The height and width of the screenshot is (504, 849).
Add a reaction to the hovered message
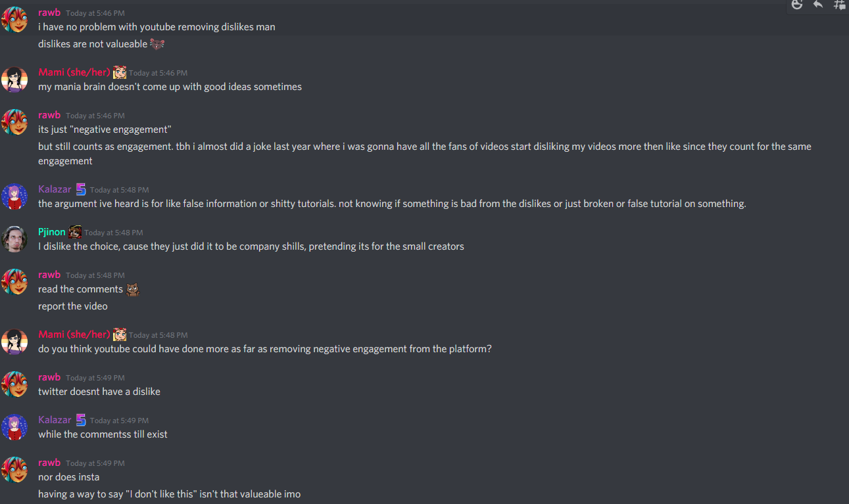(797, 5)
